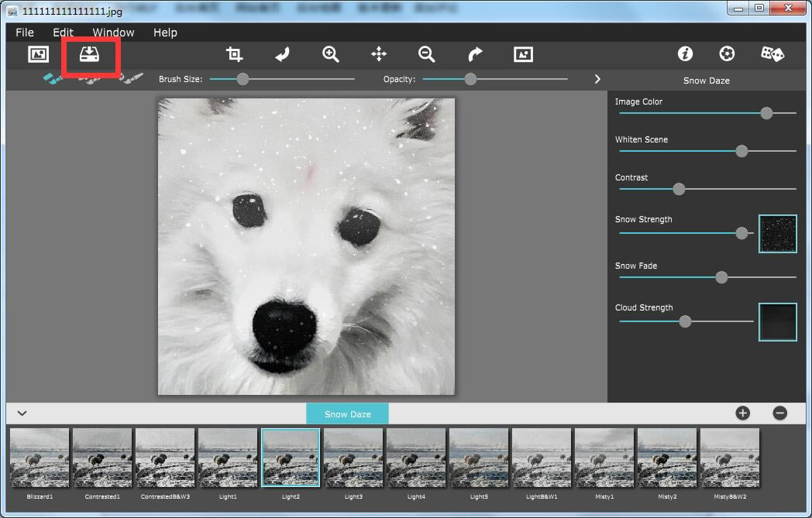Click the save image icon
This screenshot has height=518, width=812.
90,54
